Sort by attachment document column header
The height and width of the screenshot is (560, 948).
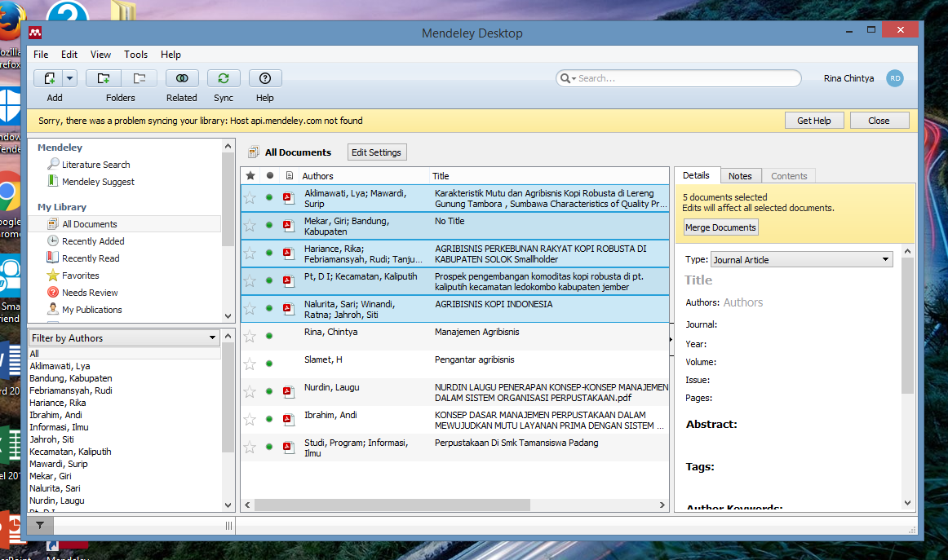tap(289, 176)
